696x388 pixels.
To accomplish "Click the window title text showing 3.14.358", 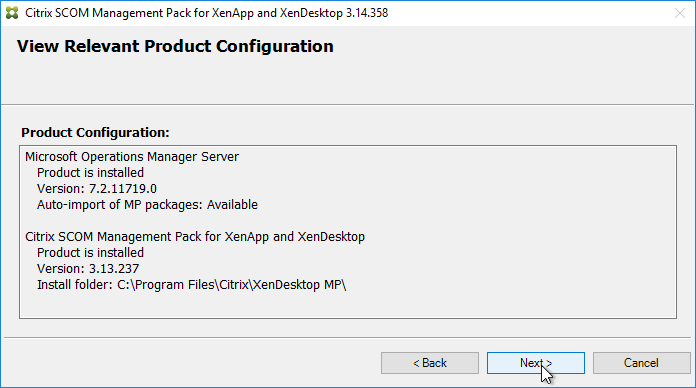I will coord(206,13).
